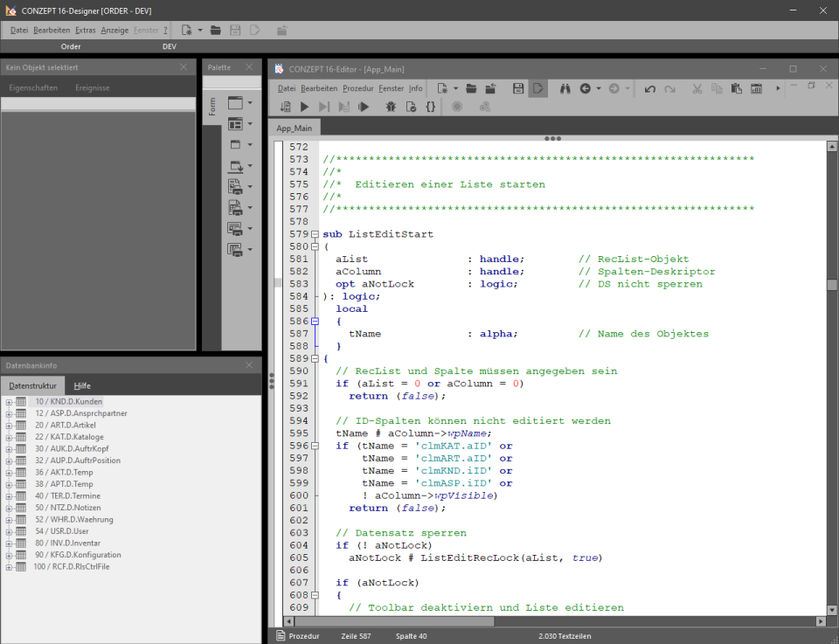Select the small window icon in Palette
The height and width of the screenshot is (644, 839).
tap(235, 144)
